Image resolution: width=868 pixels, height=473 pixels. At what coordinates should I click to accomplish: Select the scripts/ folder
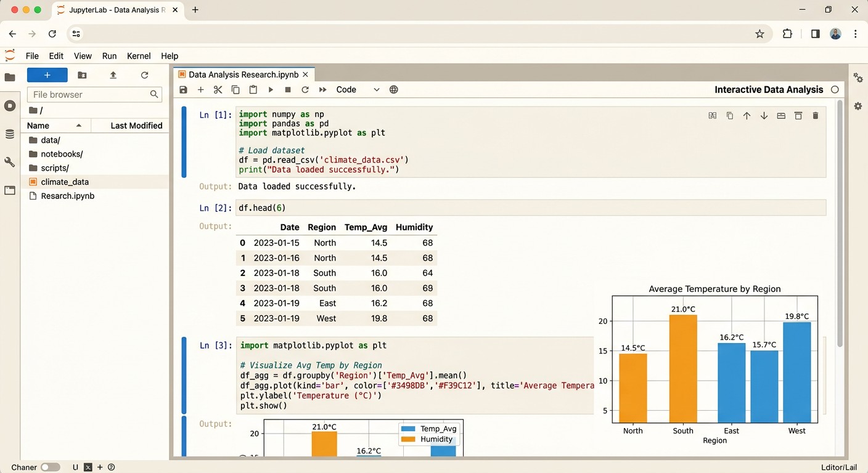click(95, 168)
